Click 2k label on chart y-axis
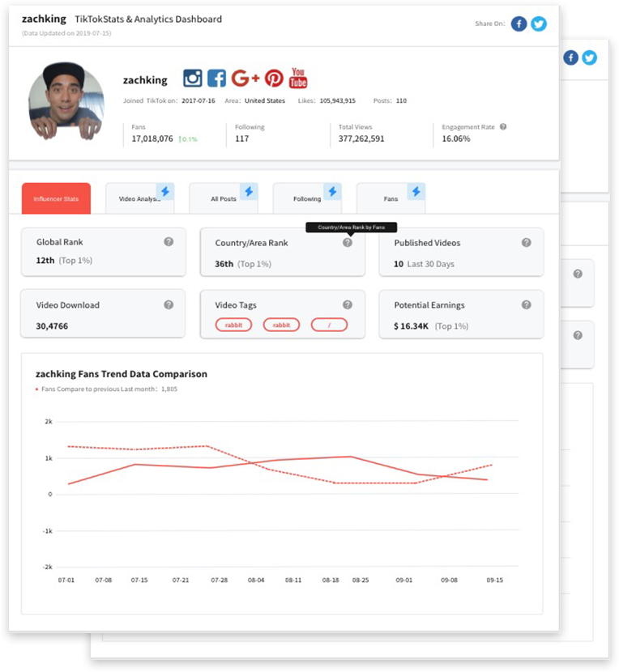619x672 pixels. click(x=49, y=422)
